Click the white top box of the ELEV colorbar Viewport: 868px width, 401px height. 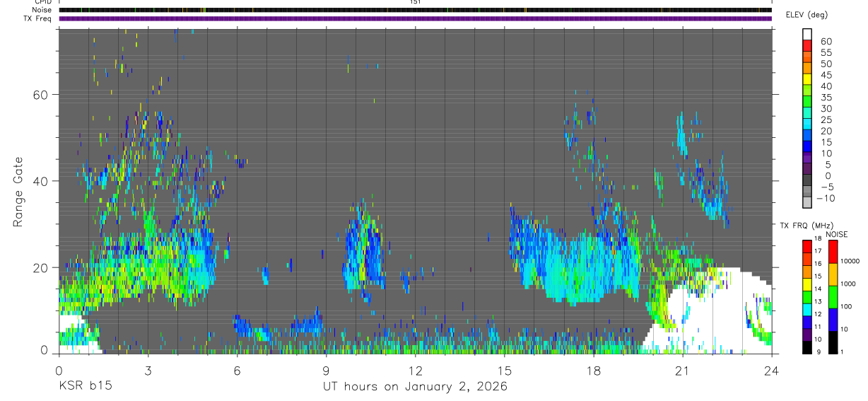coord(807,35)
